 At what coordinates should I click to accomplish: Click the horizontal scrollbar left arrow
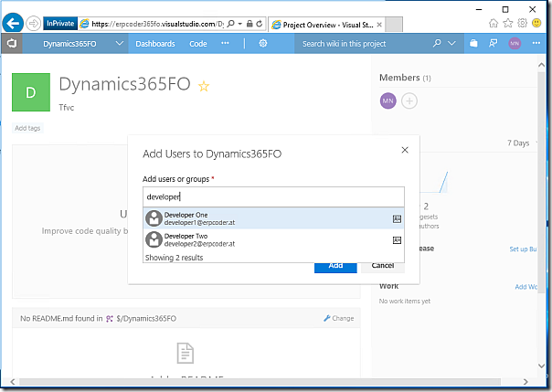coord(13,382)
